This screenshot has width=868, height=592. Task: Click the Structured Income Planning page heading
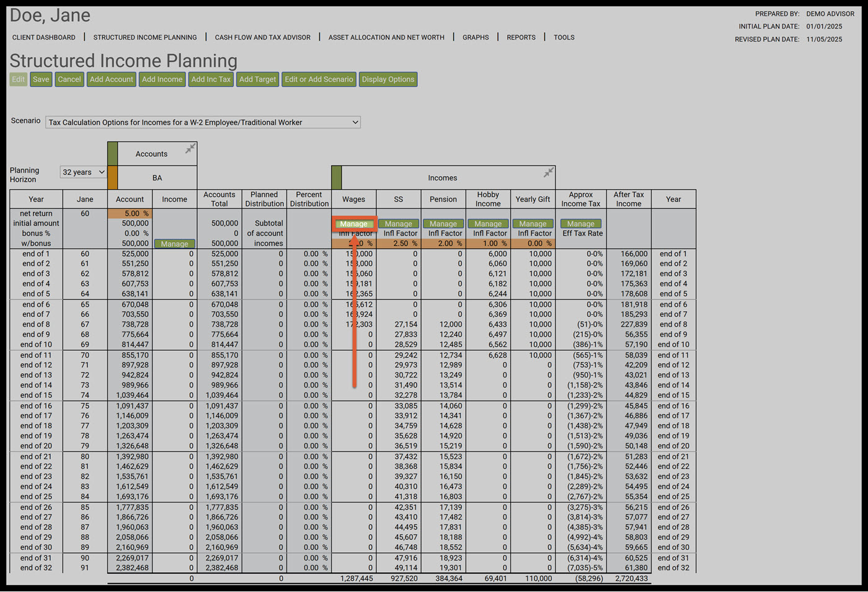pos(123,61)
